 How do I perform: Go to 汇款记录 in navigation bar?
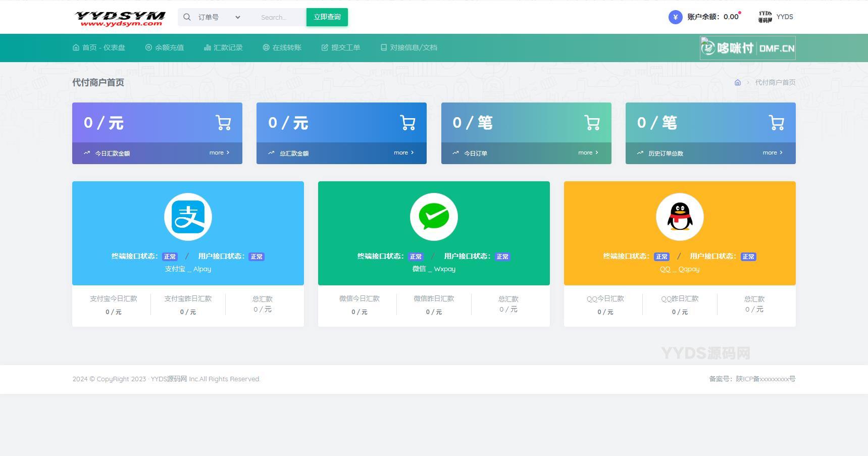coord(223,47)
